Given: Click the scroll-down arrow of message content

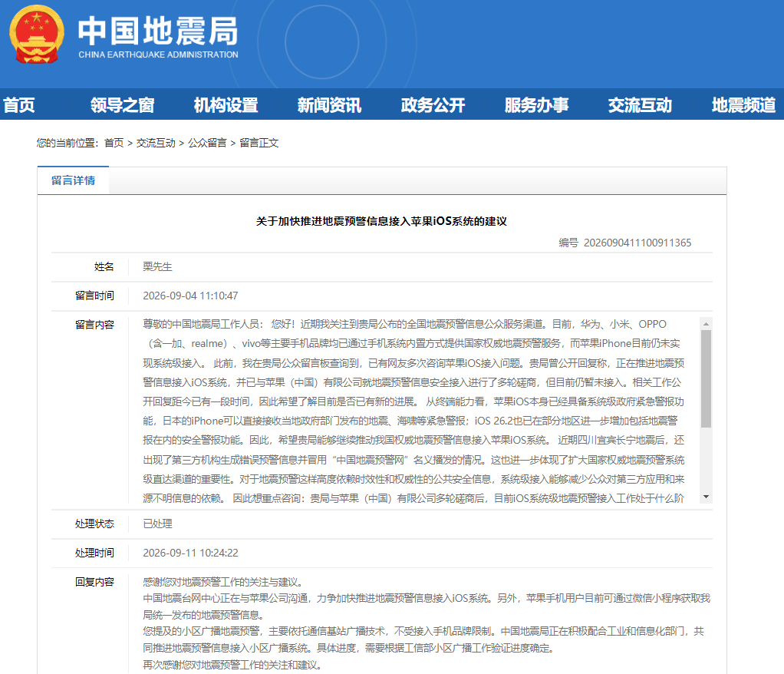Looking at the screenshot, I should [x=706, y=497].
